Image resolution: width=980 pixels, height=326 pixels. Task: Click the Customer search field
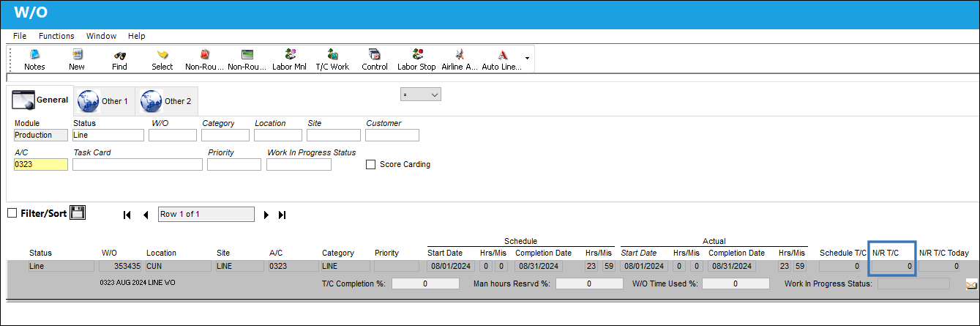[x=392, y=135]
